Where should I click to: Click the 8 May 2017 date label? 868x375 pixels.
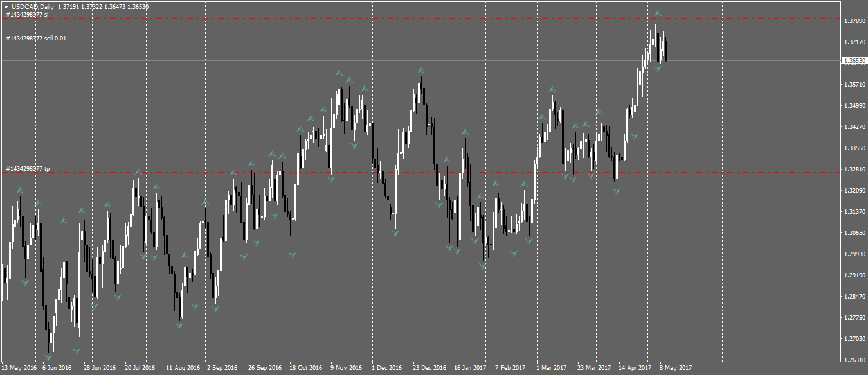click(x=675, y=369)
